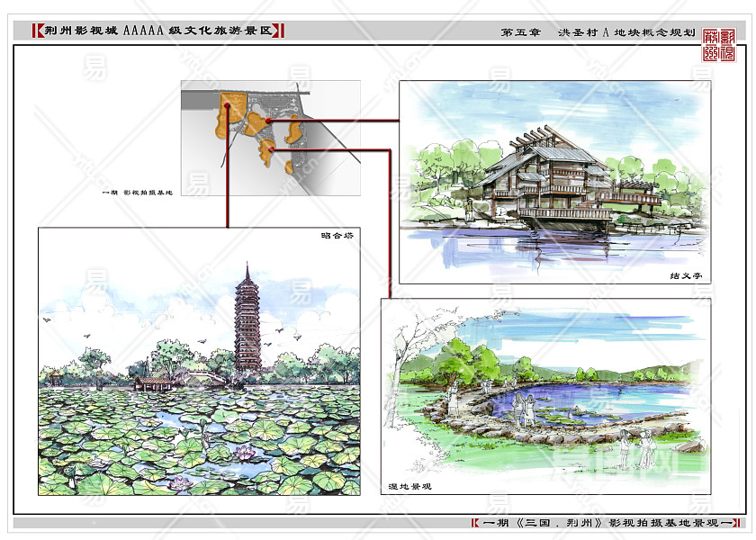Image resolution: width=756 pixels, height=540 pixels.
Task: Open the lakeside timber pavilion sketch
Action: [x=555, y=182]
